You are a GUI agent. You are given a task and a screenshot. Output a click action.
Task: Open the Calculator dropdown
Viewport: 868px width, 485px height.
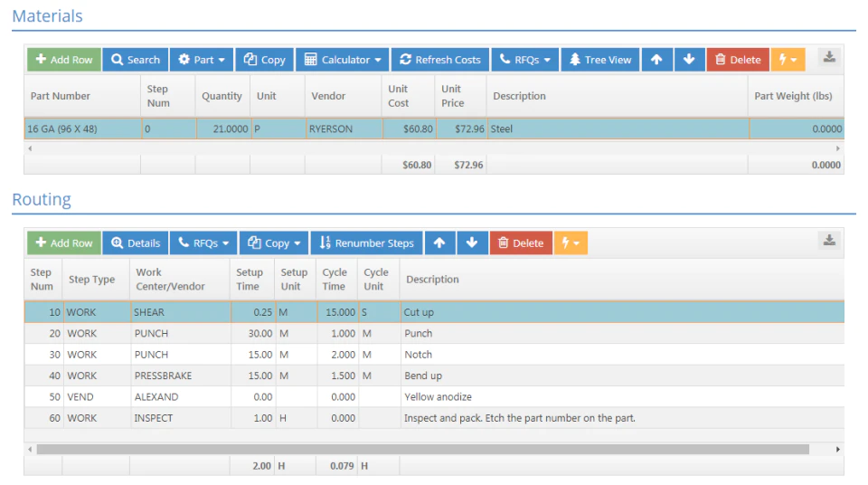point(343,60)
